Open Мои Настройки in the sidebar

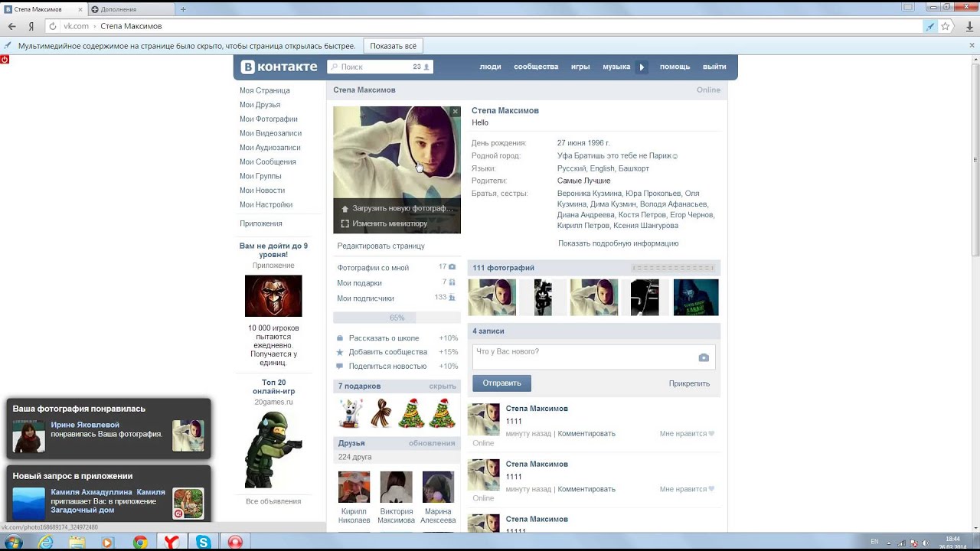266,205
